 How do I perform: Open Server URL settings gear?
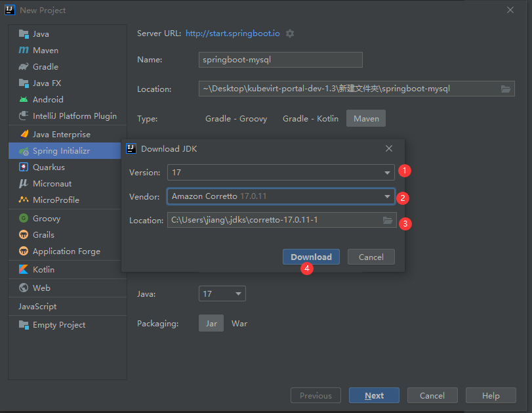pyautogui.click(x=290, y=33)
